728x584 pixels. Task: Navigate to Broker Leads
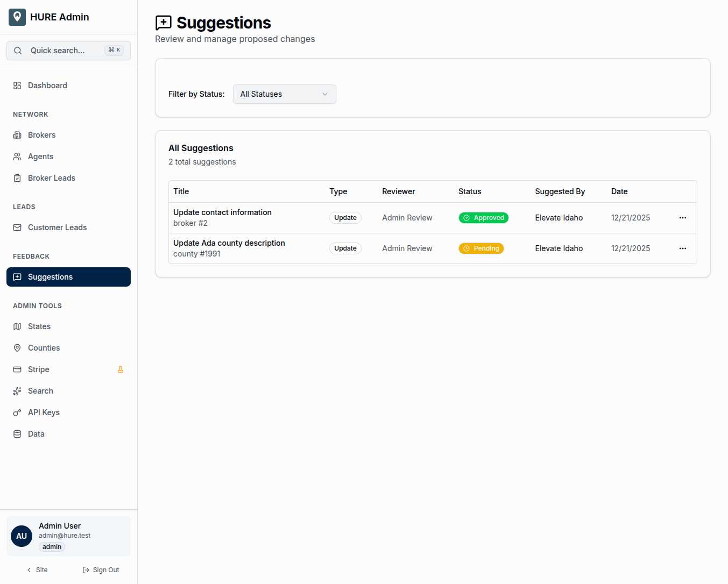51,178
